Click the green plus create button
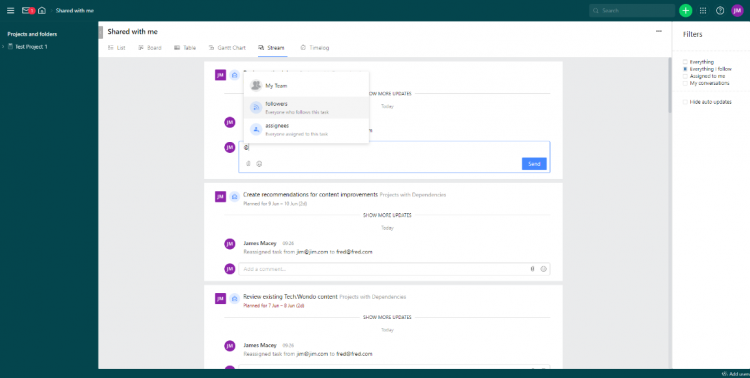750x378 pixels. (x=685, y=11)
